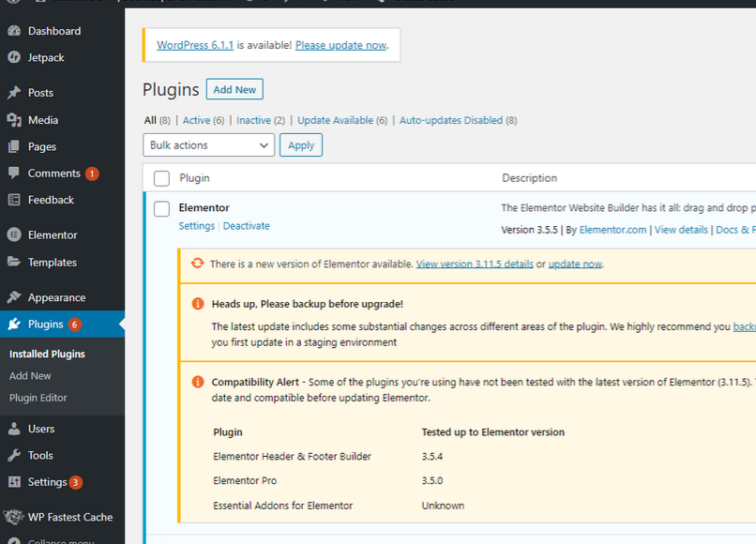Image resolution: width=756 pixels, height=544 pixels.
Task: Click Heads up, Please backup before upgrade! text
Action: tap(307, 304)
